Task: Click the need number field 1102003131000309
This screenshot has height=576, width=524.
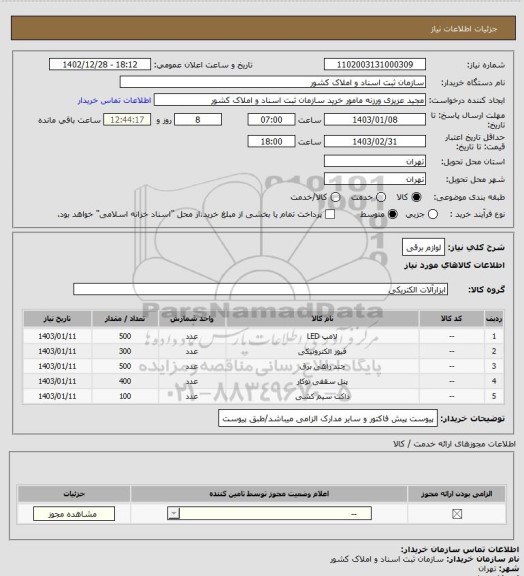Action: [375, 64]
